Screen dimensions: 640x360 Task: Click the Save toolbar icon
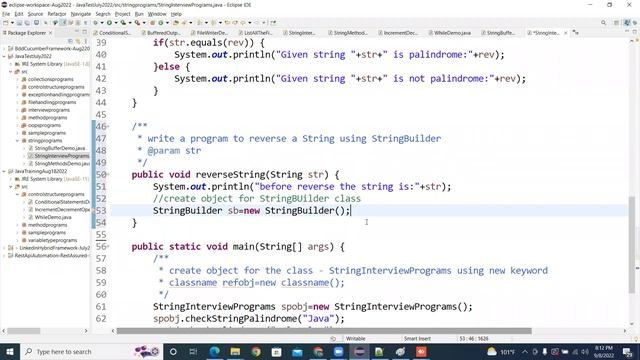coord(19,23)
